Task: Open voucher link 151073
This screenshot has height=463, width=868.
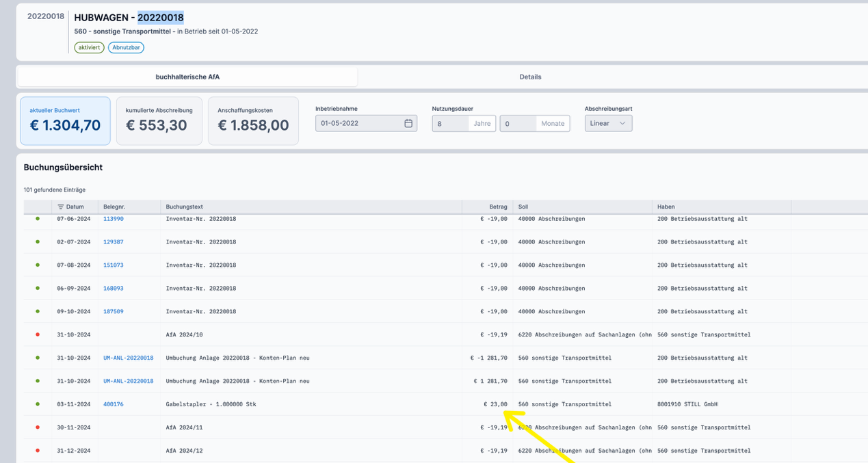Action: (x=114, y=265)
